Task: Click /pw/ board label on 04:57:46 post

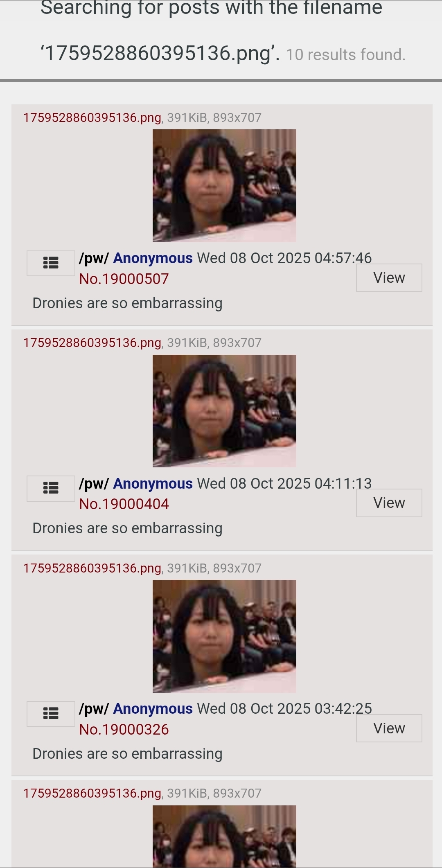Action: pos(94,259)
